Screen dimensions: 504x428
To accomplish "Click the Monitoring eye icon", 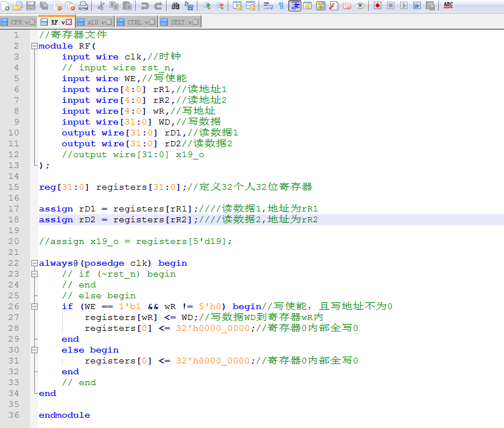I will click(x=360, y=6).
